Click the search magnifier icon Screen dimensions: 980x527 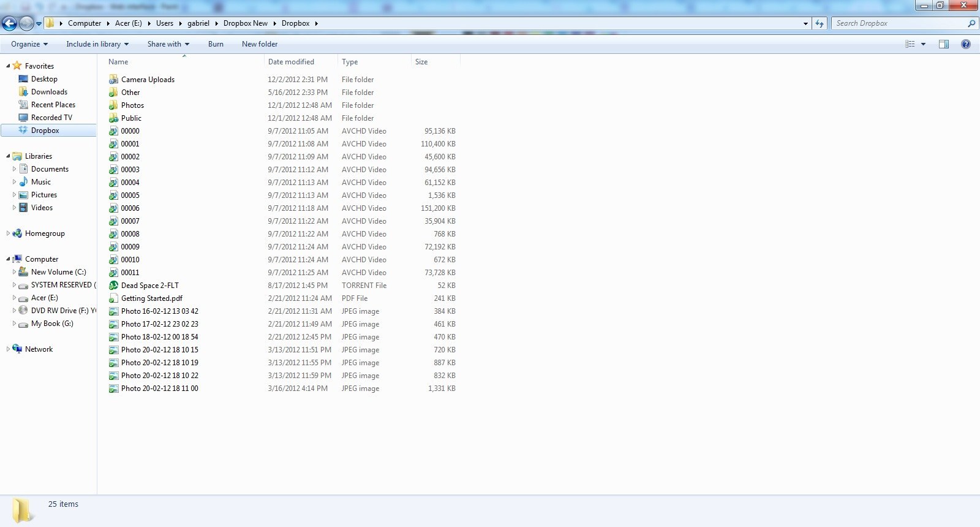tap(971, 23)
